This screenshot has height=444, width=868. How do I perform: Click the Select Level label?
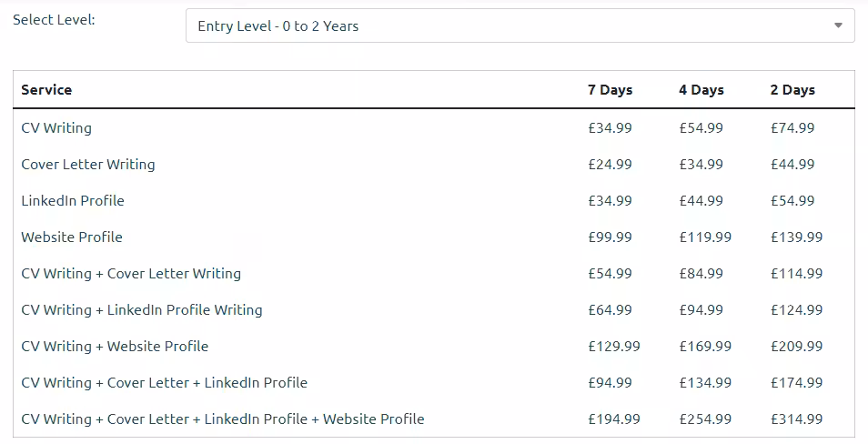coord(54,19)
